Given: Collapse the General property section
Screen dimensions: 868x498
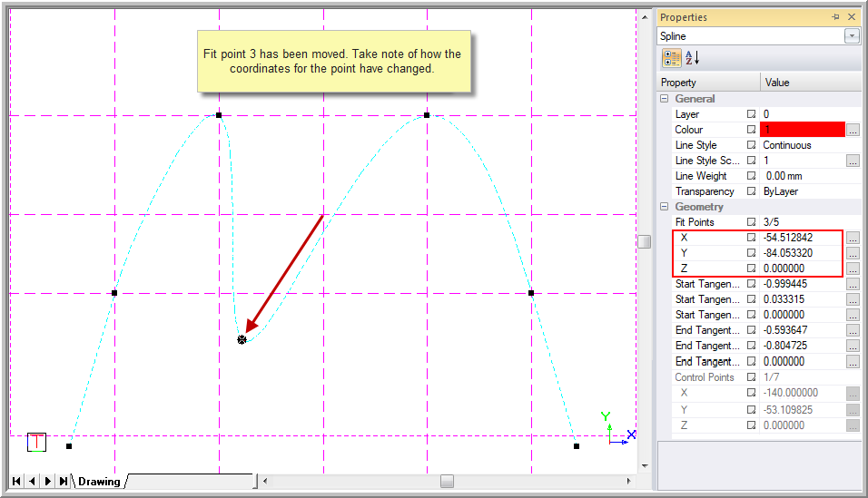Looking at the screenshot, I should [665, 99].
